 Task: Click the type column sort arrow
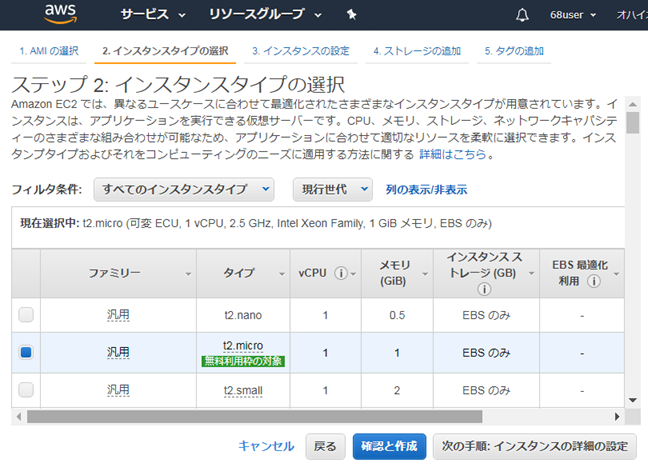279,273
